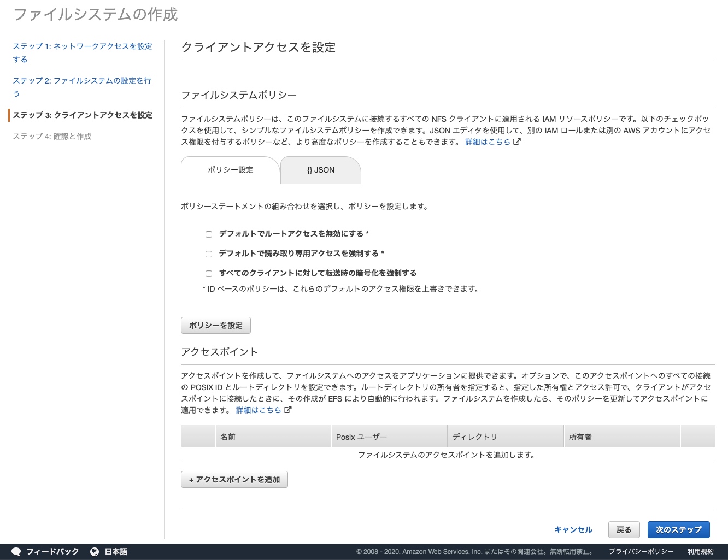The height and width of the screenshot is (560, 728).
Task: Select the ポリシー設定 tab
Action: click(x=230, y=170)
